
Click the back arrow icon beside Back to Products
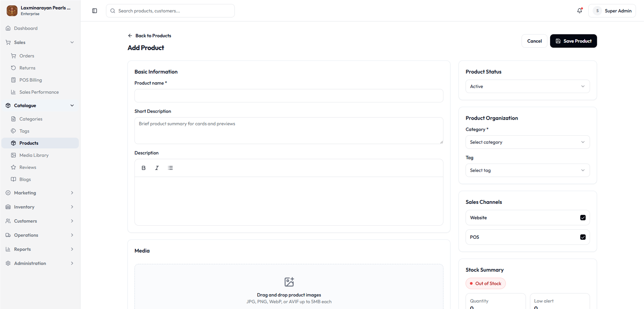tap(130, 36)
